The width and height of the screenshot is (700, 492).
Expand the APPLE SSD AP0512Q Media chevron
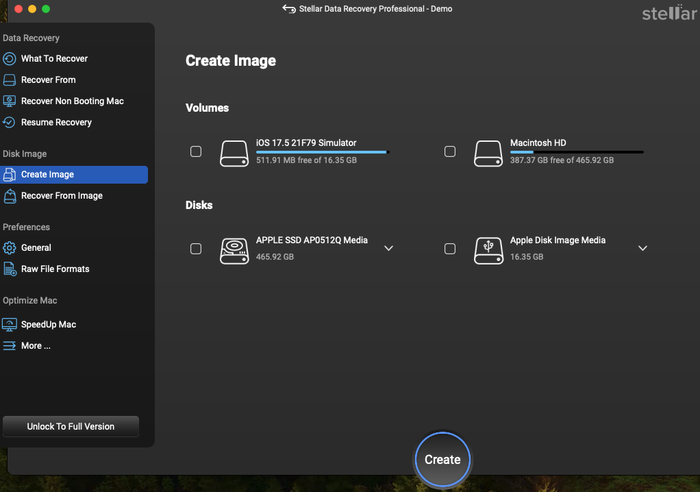pos(388,248)
